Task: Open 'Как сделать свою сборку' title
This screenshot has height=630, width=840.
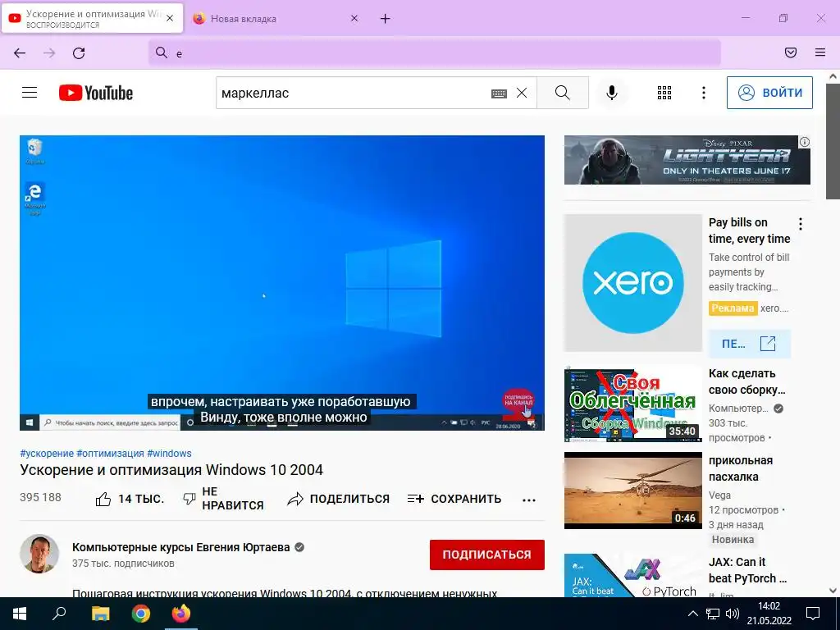Action: coord(747,381)
